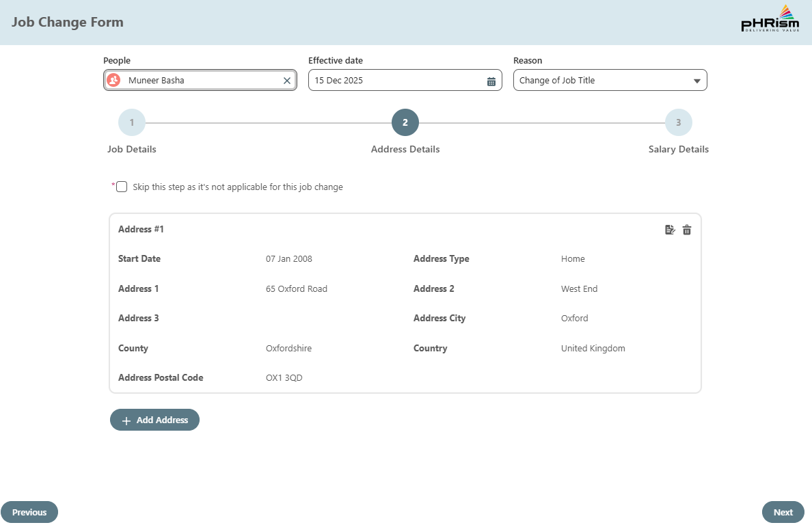Click the person avatar icon beside Muneer Basha
Viewport: 812px width, 525px height.
[114, 81]
